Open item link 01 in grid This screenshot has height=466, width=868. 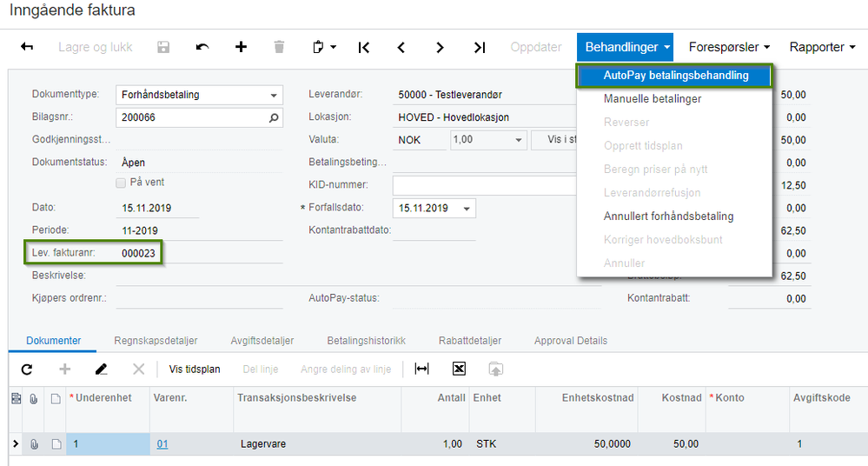(162, 444)
